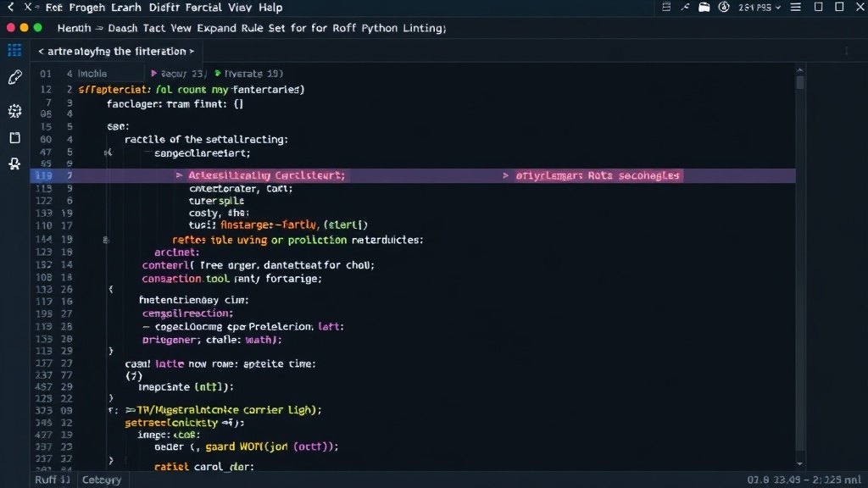868x488 pixels.
Task: Click the 'ratiet carol_der:' code line
Action: coord(204,467)
